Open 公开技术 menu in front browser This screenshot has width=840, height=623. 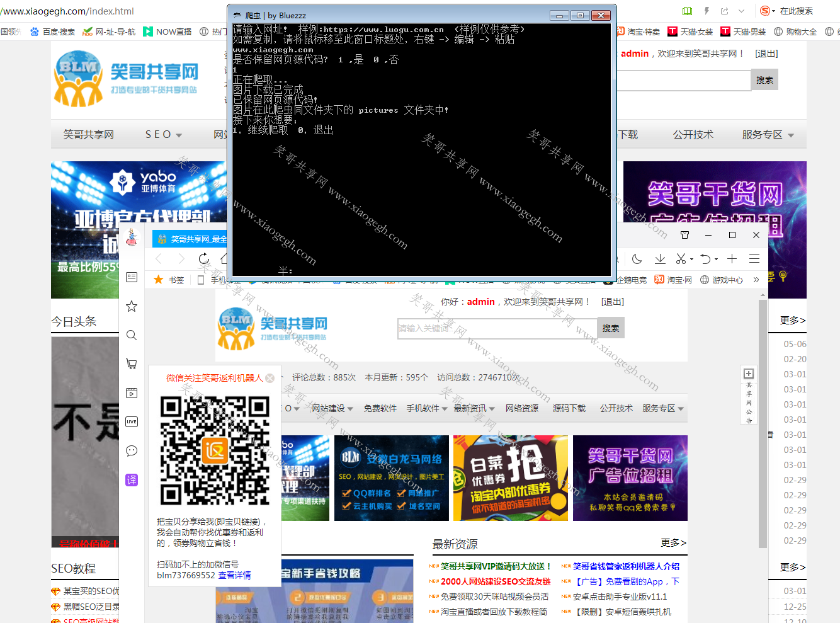[x=616, y=408]
